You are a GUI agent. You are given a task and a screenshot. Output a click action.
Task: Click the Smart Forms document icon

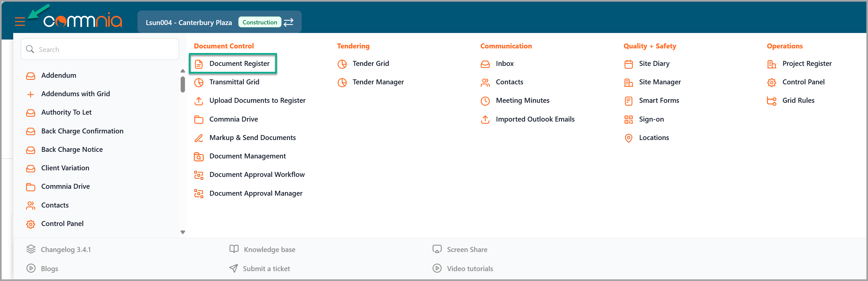pos(628,101)
